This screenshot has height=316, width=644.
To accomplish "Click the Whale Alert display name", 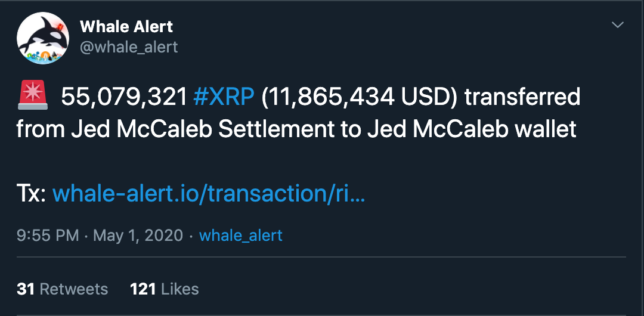I will (126, 26).
